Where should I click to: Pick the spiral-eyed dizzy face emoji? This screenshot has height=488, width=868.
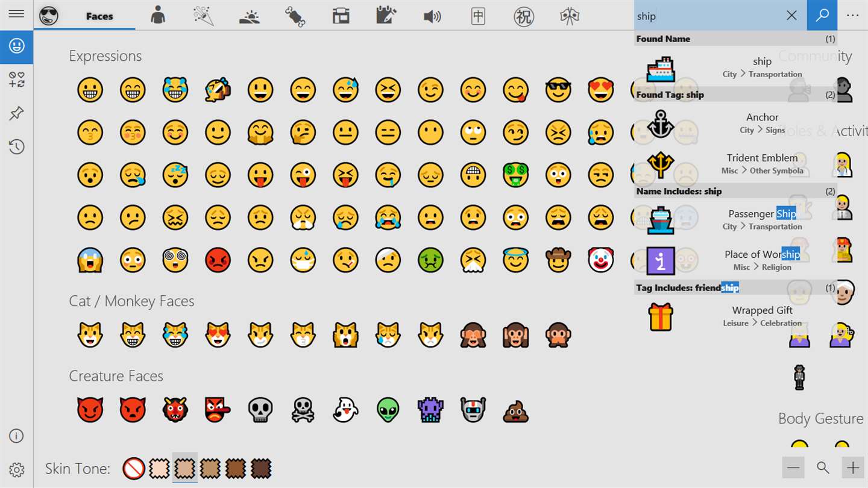pyautogui.click(x=175, y=260)
